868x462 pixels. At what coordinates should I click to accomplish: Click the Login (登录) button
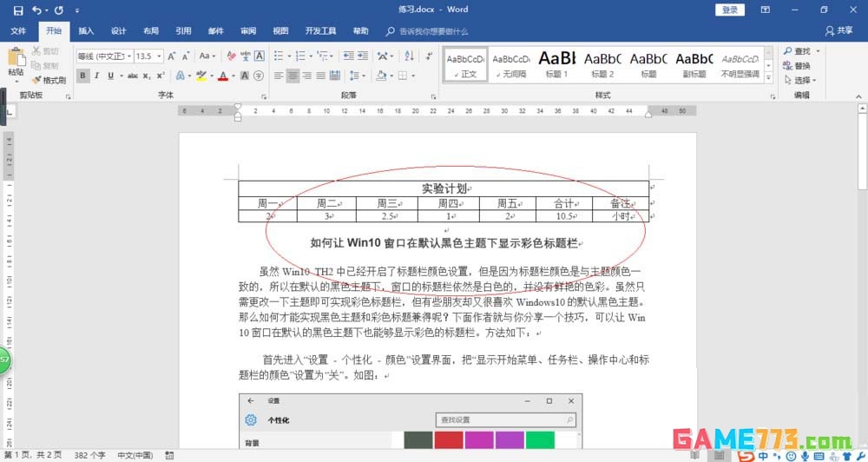pyautogui.click(x=730, y=10)
